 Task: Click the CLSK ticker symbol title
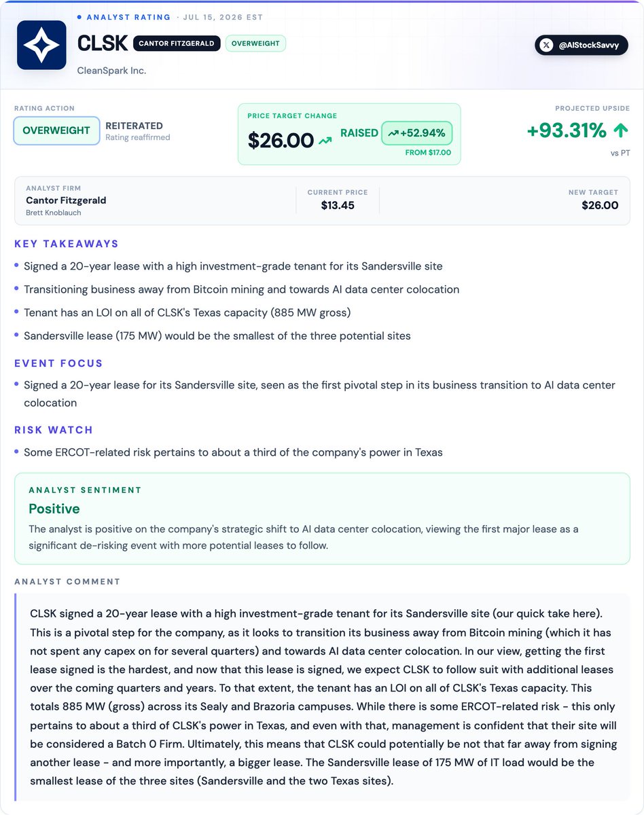(x=103, y=43)
